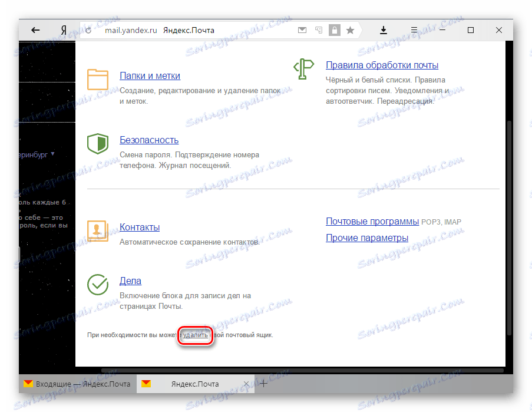Bookmark the page with the star icon
The image size is (532, 412).
pyautogui.click(x=350, y=30)
